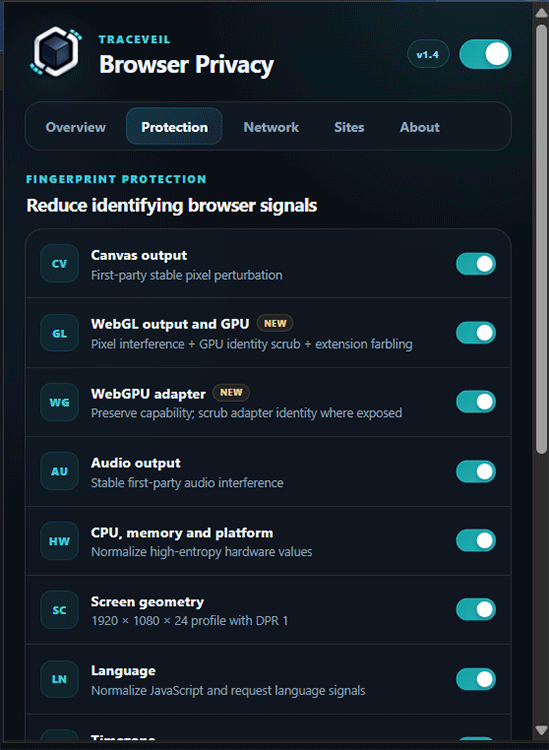Screen dimensions: 549x750
Task: Open the Overview tab
Action: [76, 127]
